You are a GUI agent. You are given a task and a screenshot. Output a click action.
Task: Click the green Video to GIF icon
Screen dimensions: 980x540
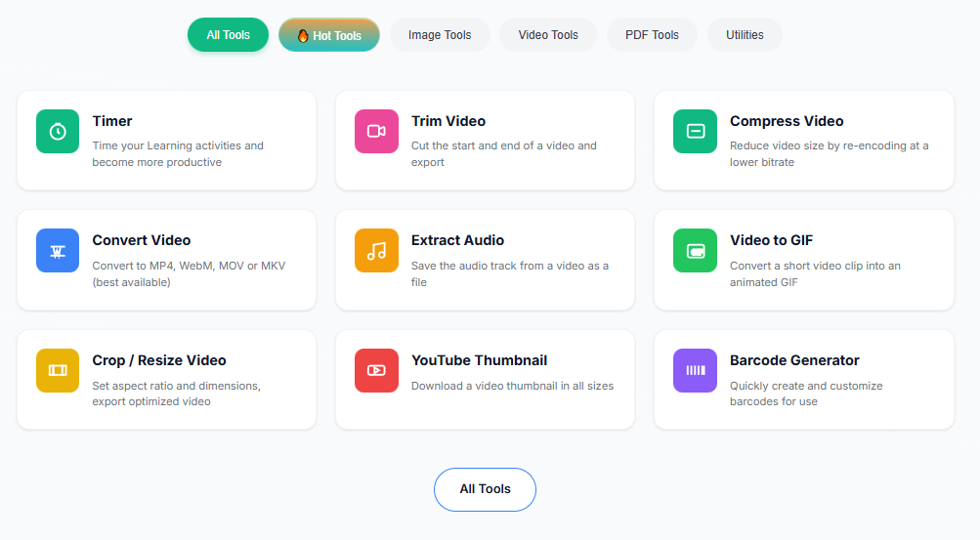point(695,251)
